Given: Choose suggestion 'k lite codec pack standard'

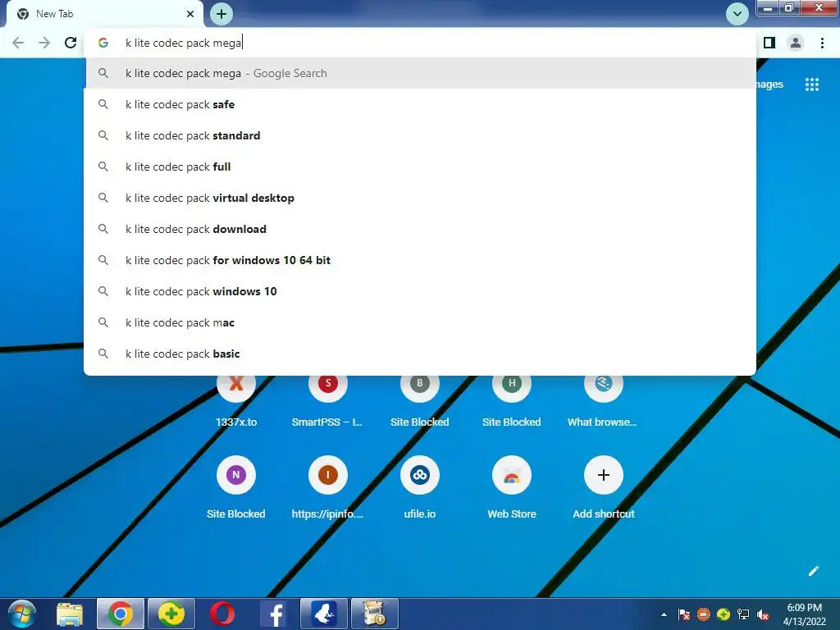Looking at the screenshot, I should (420, 135).
